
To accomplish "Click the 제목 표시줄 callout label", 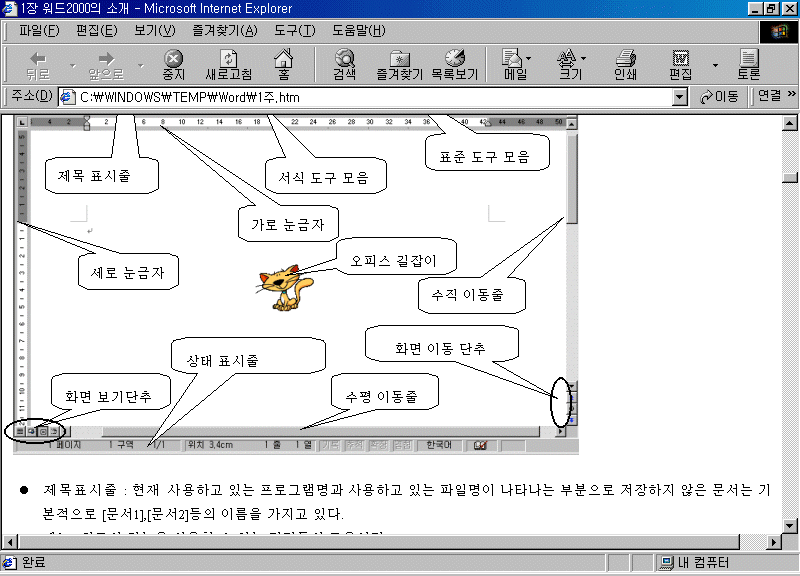I will pyautogui.click(x=94, y=176).
